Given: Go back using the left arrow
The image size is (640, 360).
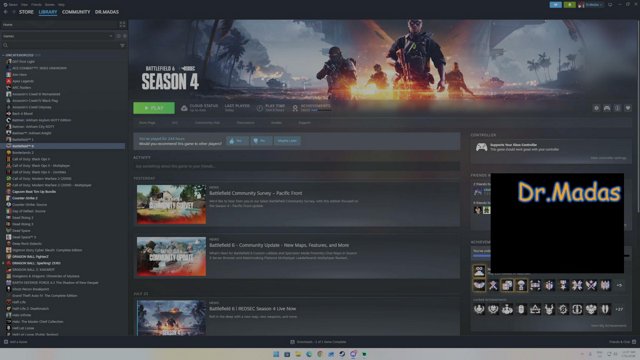Looking at the screenshot, I should pos(6,12).
